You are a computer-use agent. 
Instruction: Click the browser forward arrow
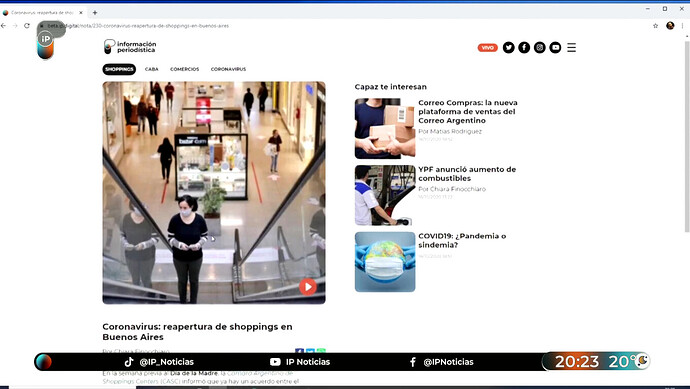pos(15,26)
